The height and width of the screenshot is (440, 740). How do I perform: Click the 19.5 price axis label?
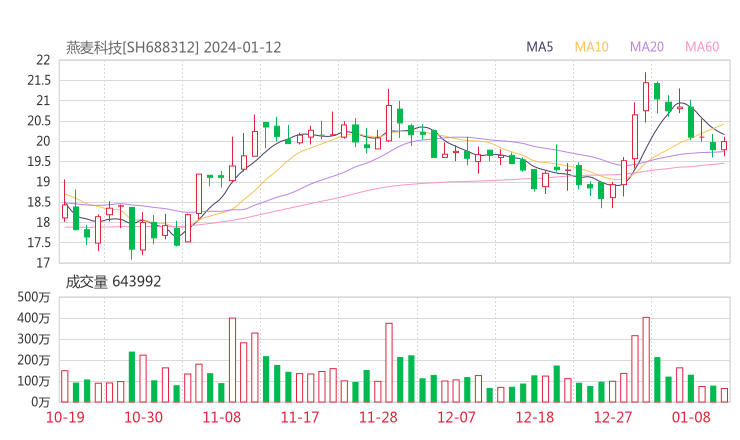tap(39, 161)
